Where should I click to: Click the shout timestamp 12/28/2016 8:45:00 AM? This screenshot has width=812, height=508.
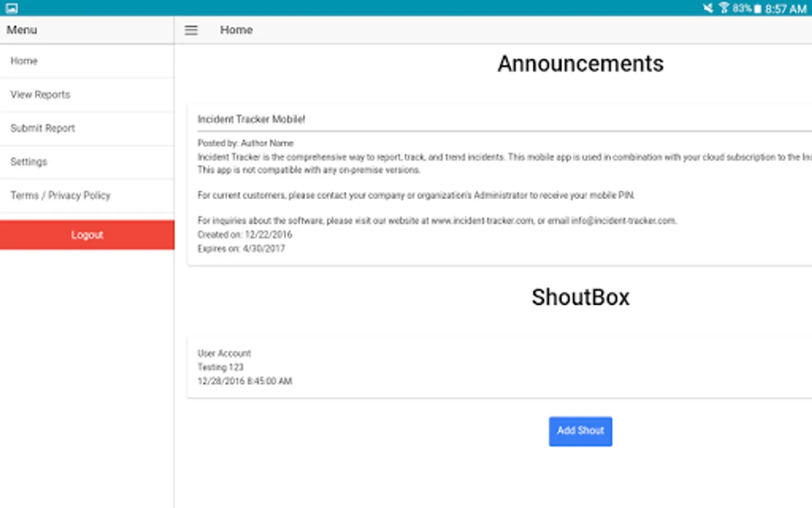(x=245, y=381)
